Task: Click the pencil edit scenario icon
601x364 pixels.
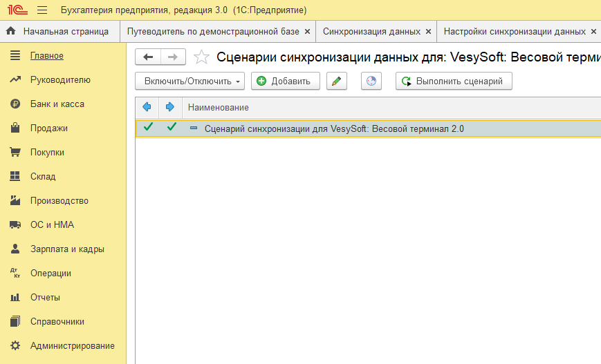Action: (x=336, y=82)
